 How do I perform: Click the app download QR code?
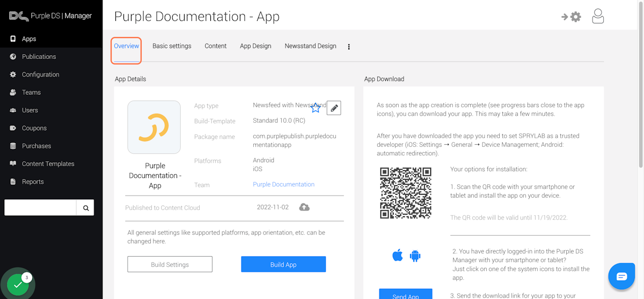click(x=406, y=193)
